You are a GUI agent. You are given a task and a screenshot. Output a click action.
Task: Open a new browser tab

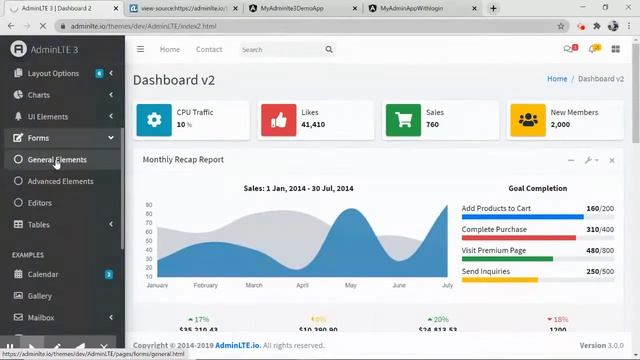493,8
